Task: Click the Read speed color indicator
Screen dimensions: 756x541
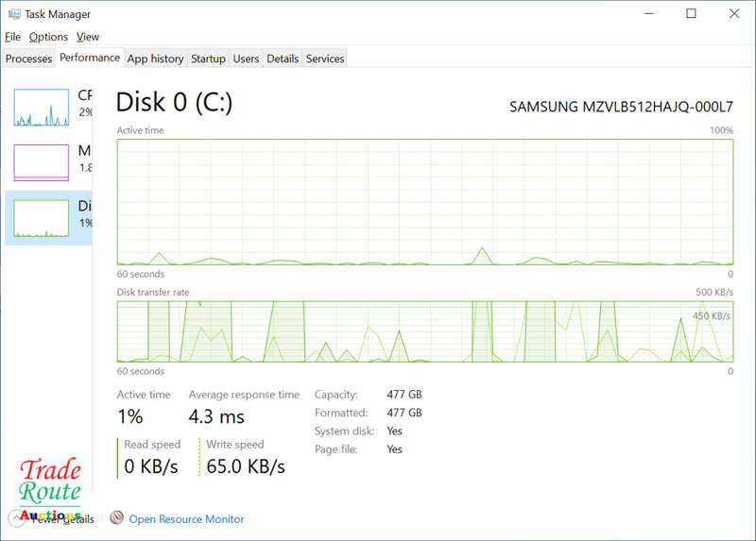Action: pyautogui.click(x=119, y=458)
